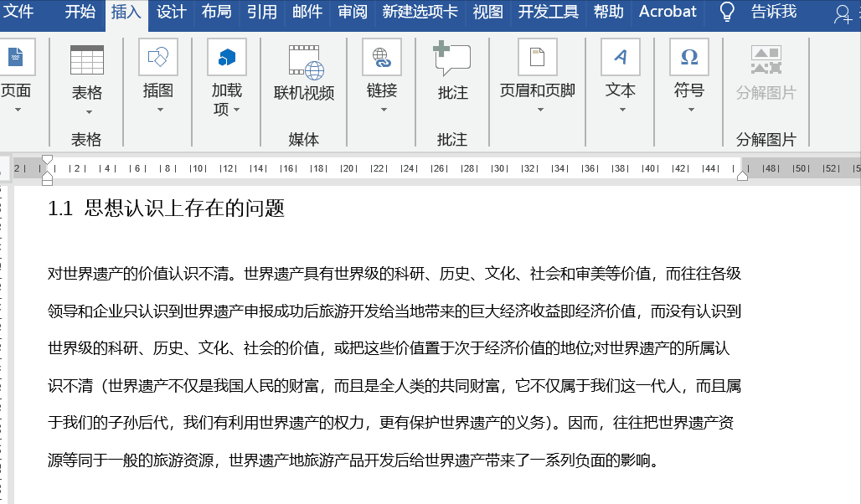Click the 批注 button label
Image resolution: width=861 pixels, height=504 pixels.
453,93
